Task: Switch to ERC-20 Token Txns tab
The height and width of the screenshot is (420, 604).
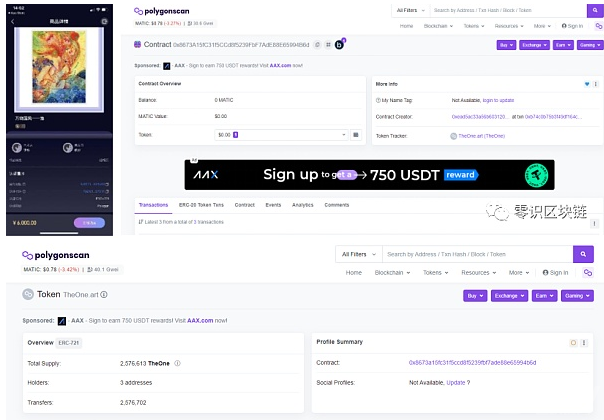Action: pyautogui.click(x=201, y=205)
